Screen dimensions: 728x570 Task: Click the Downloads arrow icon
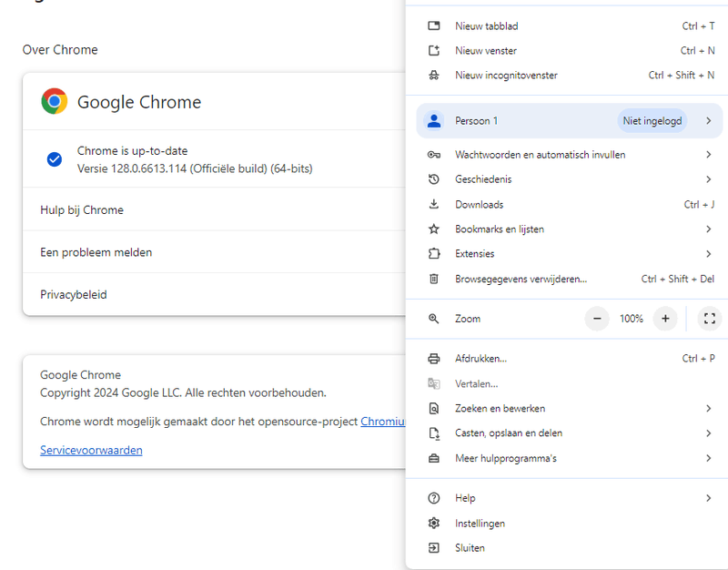pyautogui.click(x=434, y=205)
